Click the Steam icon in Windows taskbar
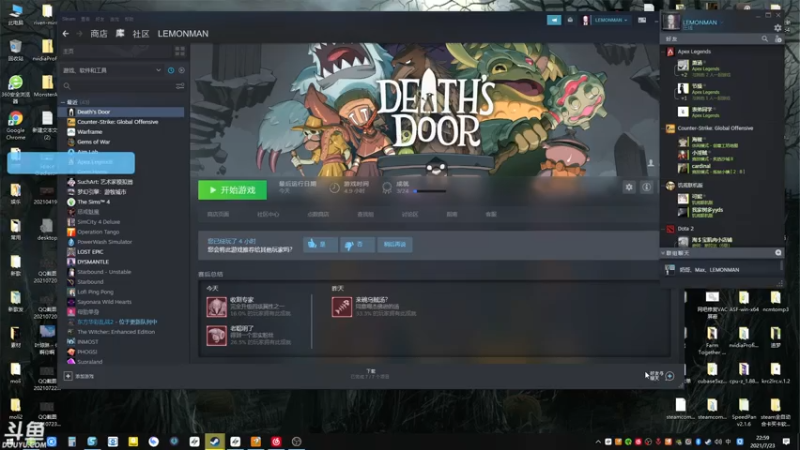 coord(214,441)
